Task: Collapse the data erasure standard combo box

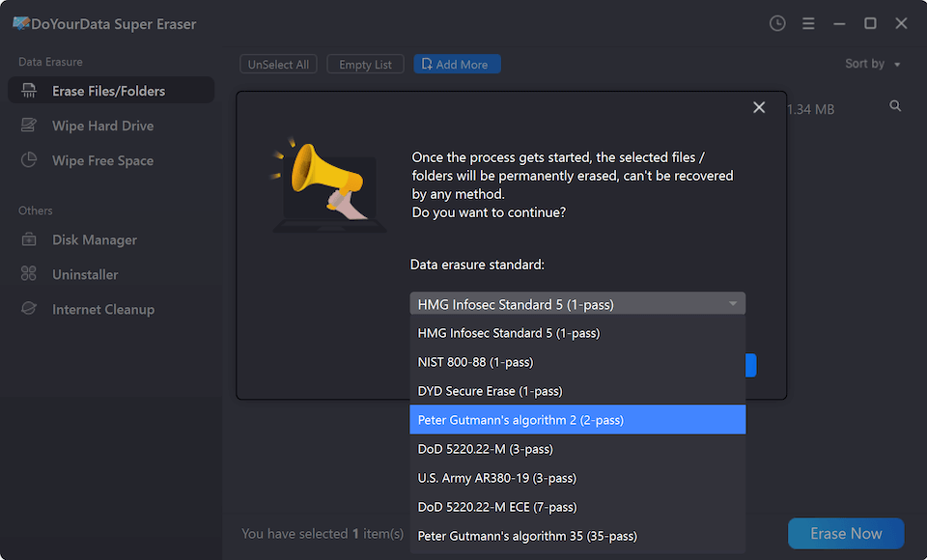Action: [577, 304]
